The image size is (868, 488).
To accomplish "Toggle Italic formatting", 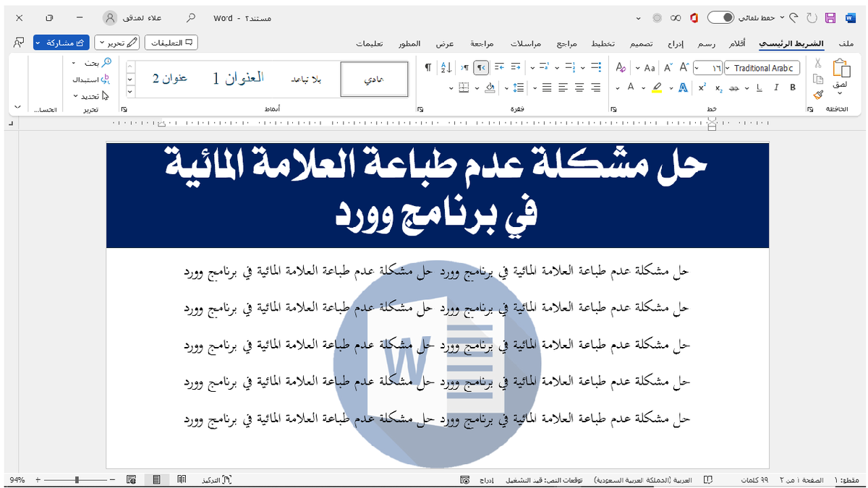I will (x=775, y=87).
